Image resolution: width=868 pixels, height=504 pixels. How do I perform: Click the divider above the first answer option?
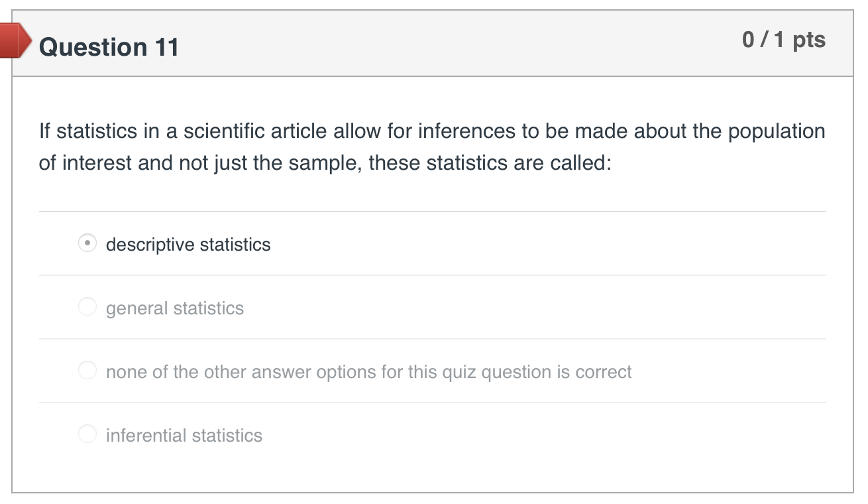pyautogui.click(x=431, y=211)
